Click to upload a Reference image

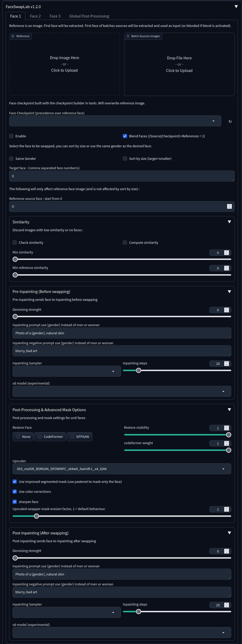(65, 64)
